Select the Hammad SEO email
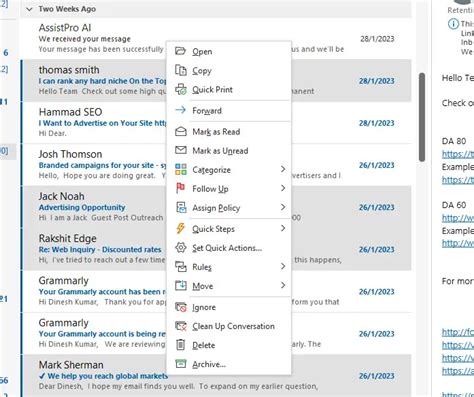 [x=217, y=123]
